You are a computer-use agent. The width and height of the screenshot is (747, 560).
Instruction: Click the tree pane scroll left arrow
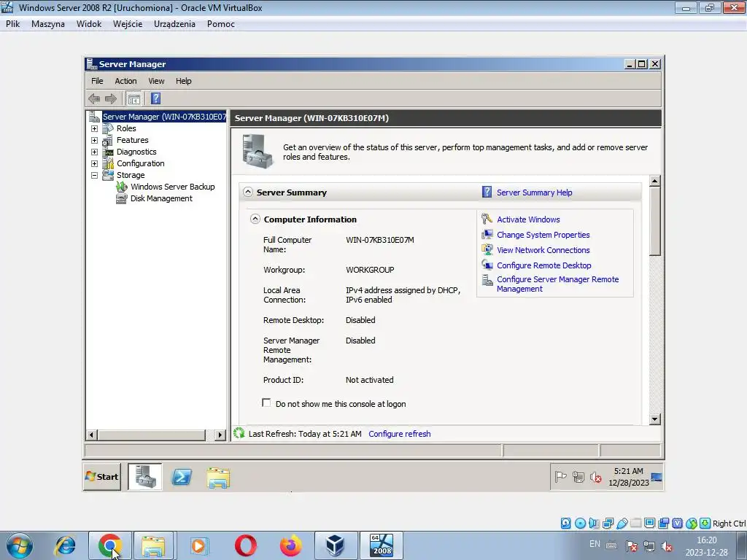coord(92,435)
